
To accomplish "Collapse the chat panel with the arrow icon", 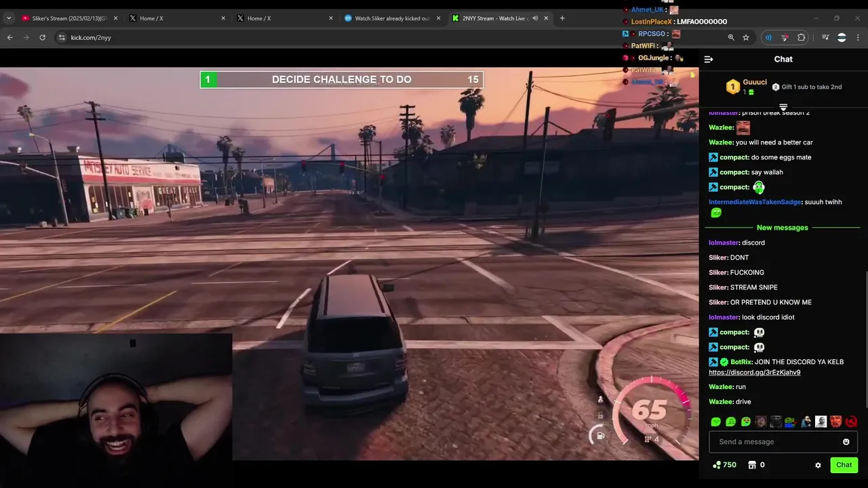I will click(709, 59).
